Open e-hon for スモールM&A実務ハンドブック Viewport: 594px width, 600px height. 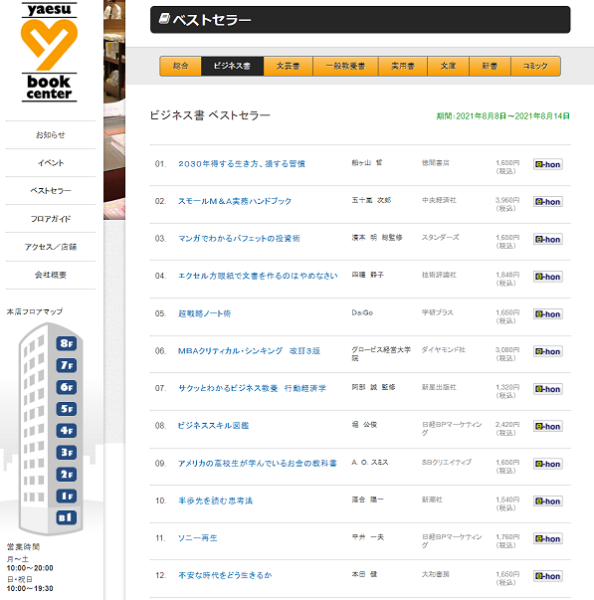[548, 202]
